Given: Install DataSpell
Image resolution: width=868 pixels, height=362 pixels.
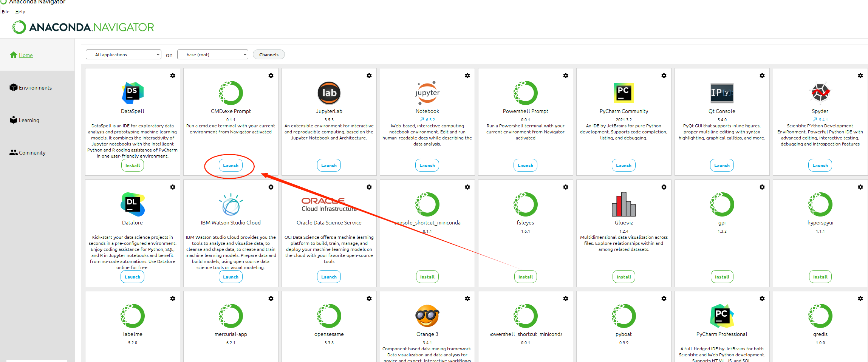Looking at the screenshot, I should pos(133,166).
